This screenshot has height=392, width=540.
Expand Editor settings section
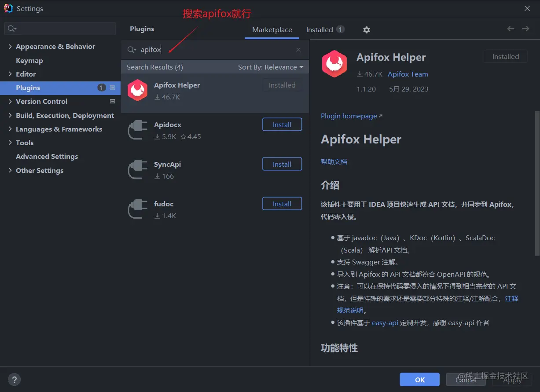10,74
